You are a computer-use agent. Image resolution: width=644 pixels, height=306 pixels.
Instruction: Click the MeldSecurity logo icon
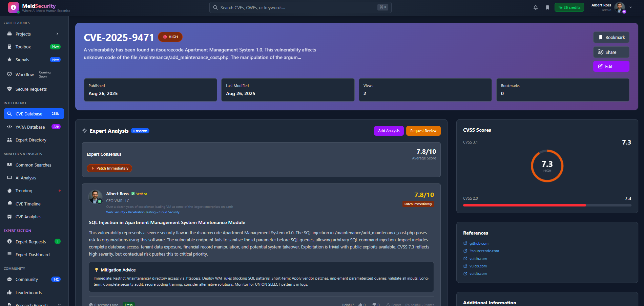(x=14, y=7)
